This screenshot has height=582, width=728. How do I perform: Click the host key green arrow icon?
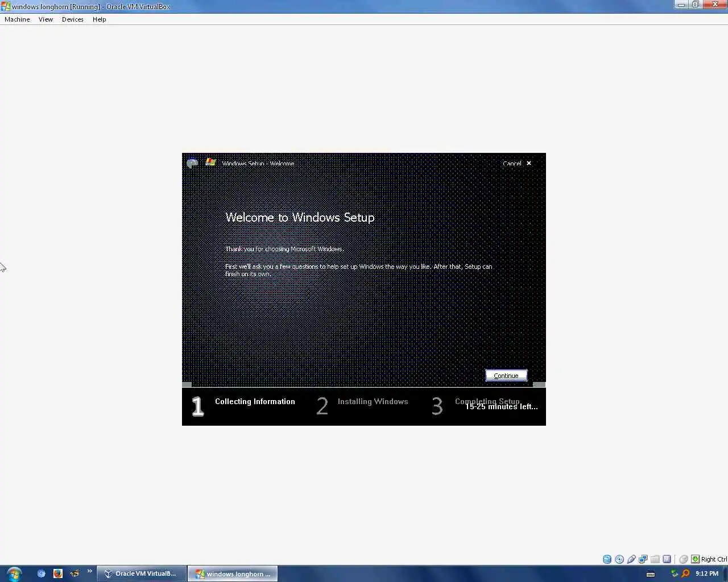695,559
